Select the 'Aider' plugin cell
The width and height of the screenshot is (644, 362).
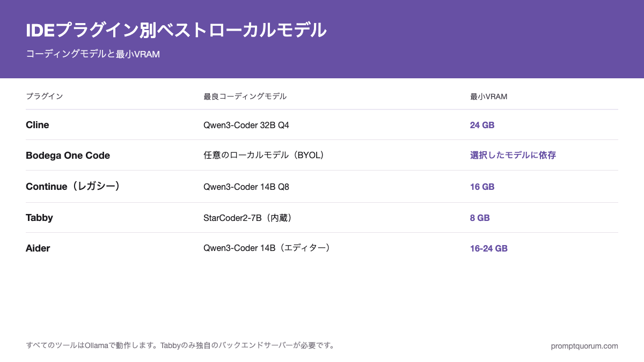38,248
